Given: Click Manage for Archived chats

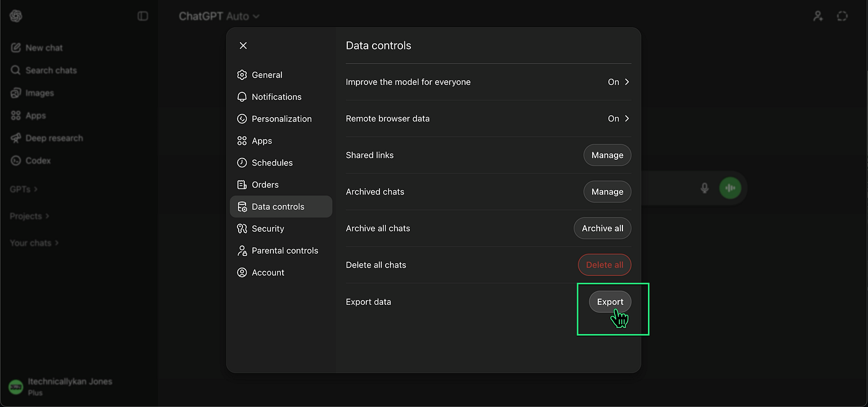Looking at the screenshot, I should coord(607,192).
